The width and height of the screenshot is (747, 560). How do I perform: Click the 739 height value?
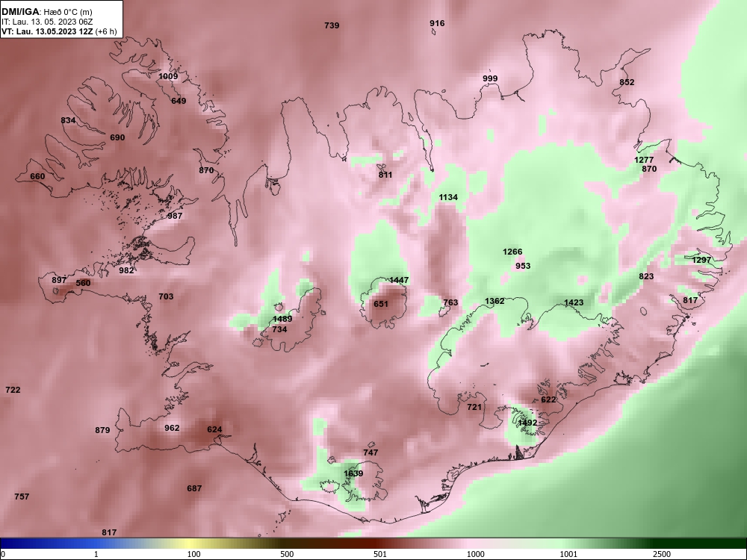pos(332,25)
